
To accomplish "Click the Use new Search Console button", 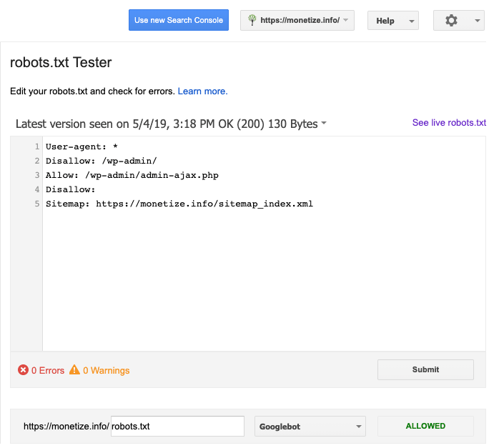I will point(179,20).
